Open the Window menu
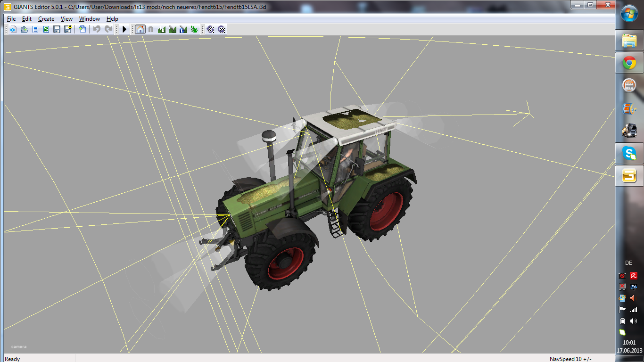 pyautogui.click(x=90, y=19)
